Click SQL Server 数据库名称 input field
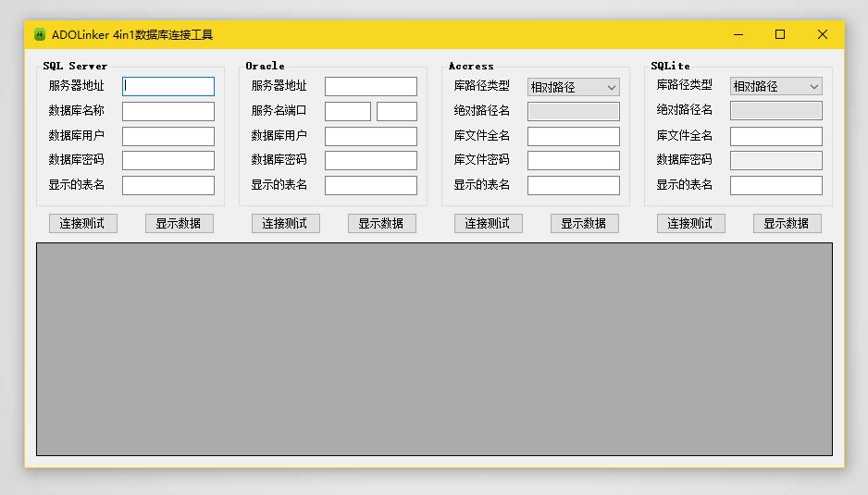 pyautogui.click(x=168, y=111)
